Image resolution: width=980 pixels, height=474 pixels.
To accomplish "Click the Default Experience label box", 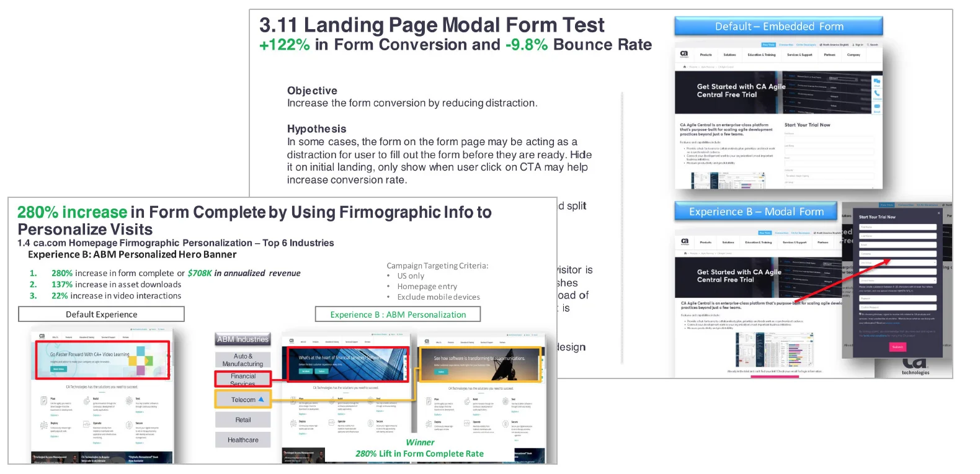I will click(x=101, y=315).
